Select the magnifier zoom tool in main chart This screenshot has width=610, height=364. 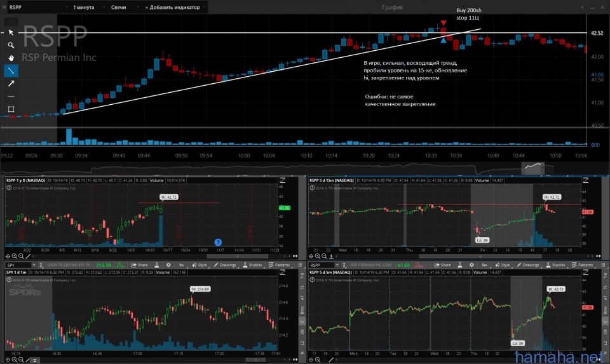pyautogui.click(x=11, y=45)
